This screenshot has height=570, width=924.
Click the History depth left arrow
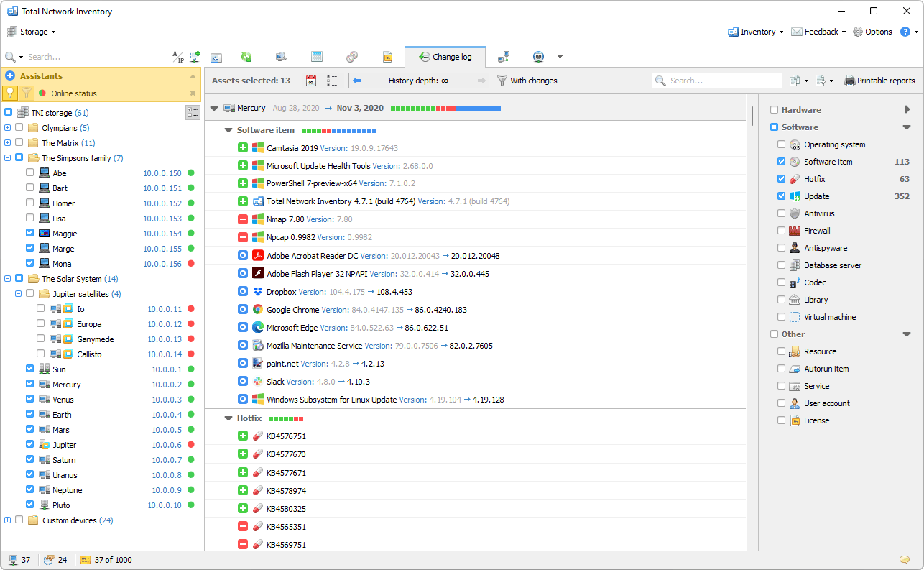(x=357, y=81)
